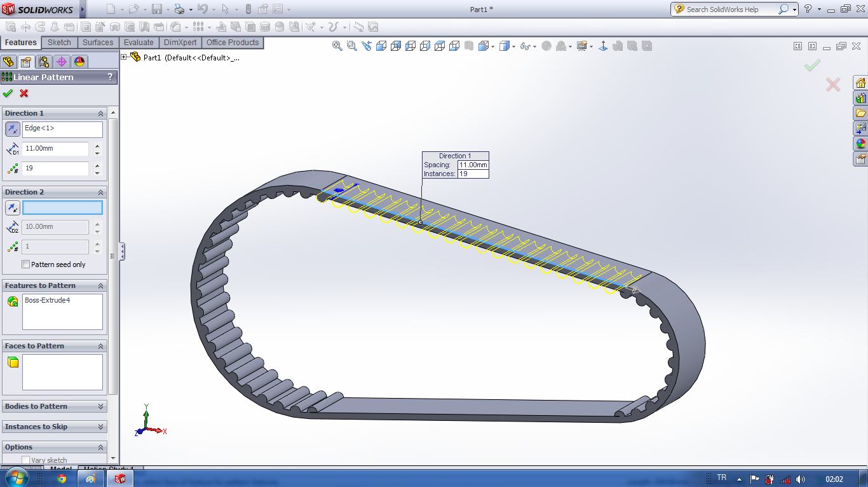Click the Direction 1 reverse direction button
Screen dimensions: 868x487
coord(13,129)
